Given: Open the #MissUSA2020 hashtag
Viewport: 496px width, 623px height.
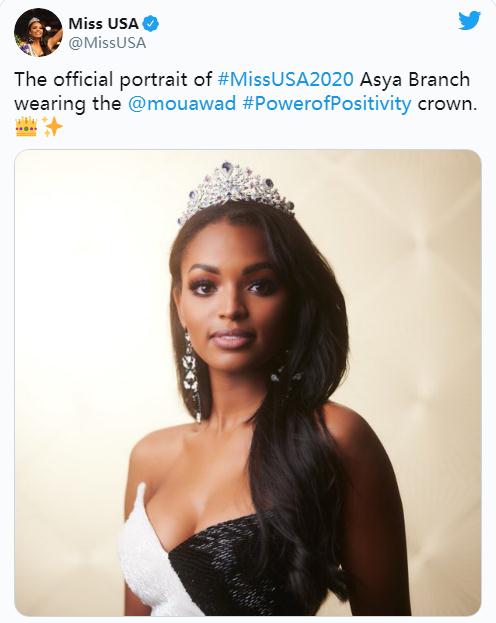Looking at the screenshot, I should (286, 79).
